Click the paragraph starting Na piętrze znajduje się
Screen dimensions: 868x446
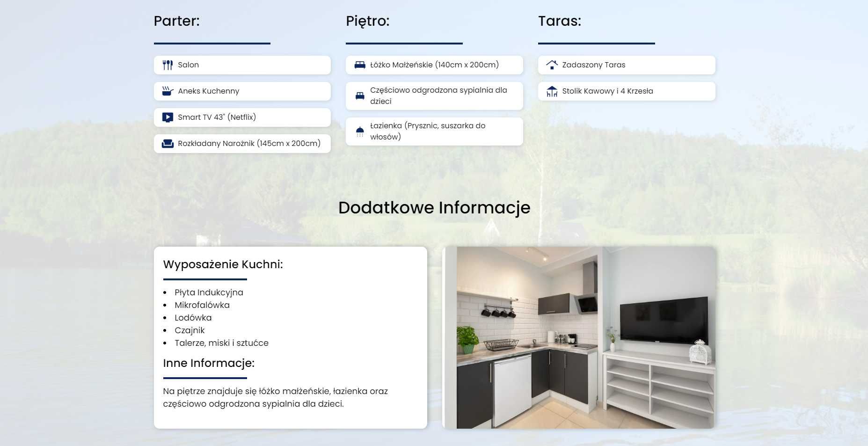tap(276, 397)
